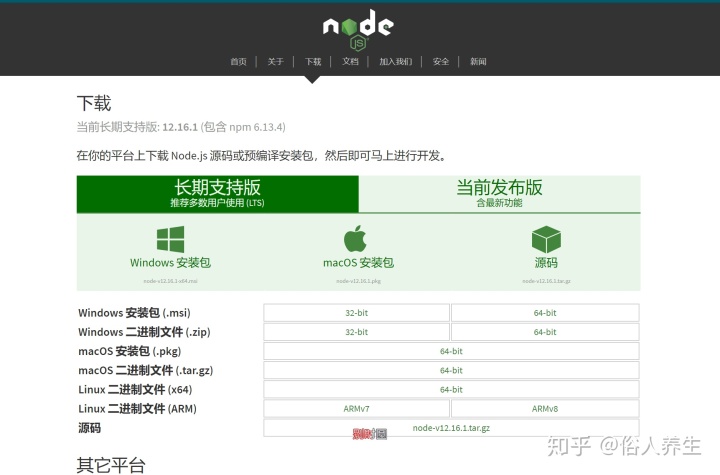Click the 源码 row label in table
The image size is (720, 475).
coord(90,428)
